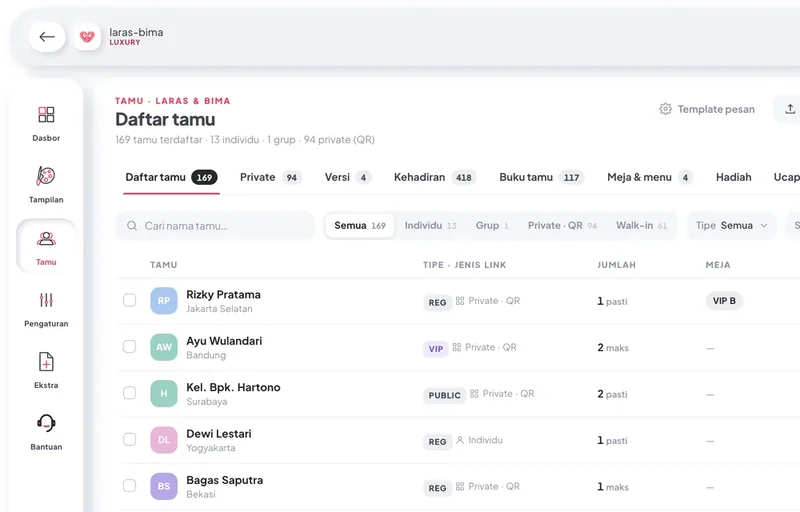Click "1 maks" in Bagas Saputra row
Screen dimensions: 800x512
pyautogui.click(x=613, y=487)
